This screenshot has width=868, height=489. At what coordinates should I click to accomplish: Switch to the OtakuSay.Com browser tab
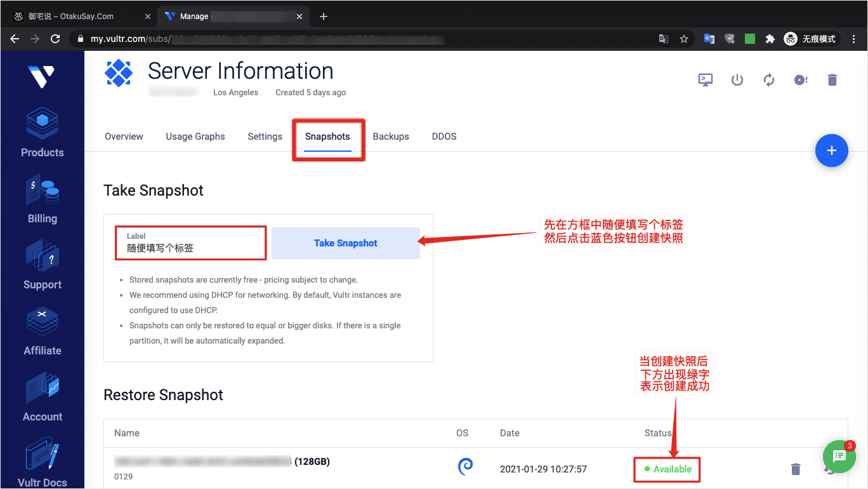coord(79,17)
